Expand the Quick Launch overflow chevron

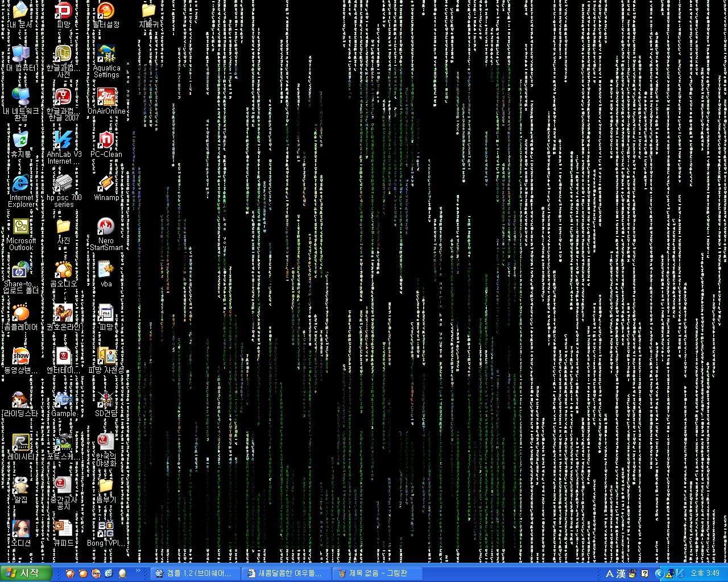point(138,571)
